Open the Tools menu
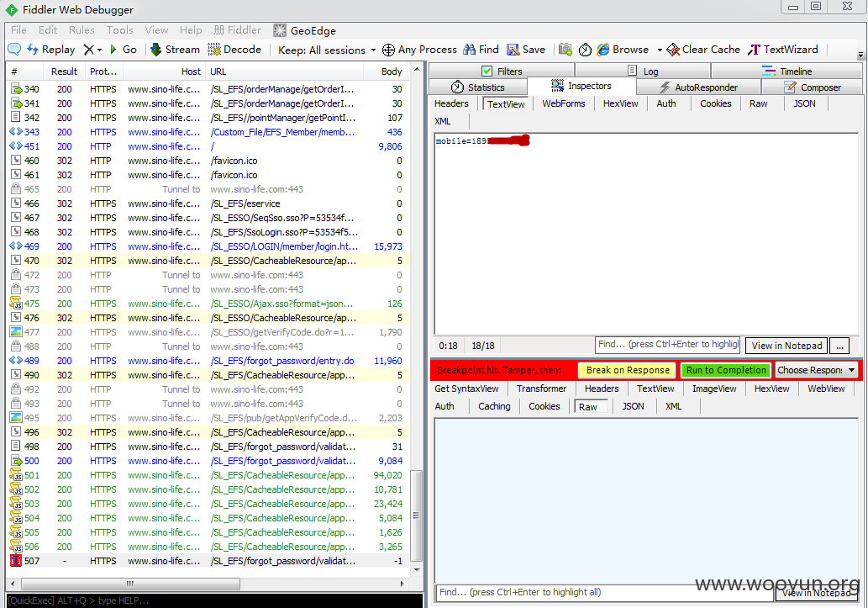The height and width of the screenshot is (608, 868). pyautogui.click(x=119, y=30)
